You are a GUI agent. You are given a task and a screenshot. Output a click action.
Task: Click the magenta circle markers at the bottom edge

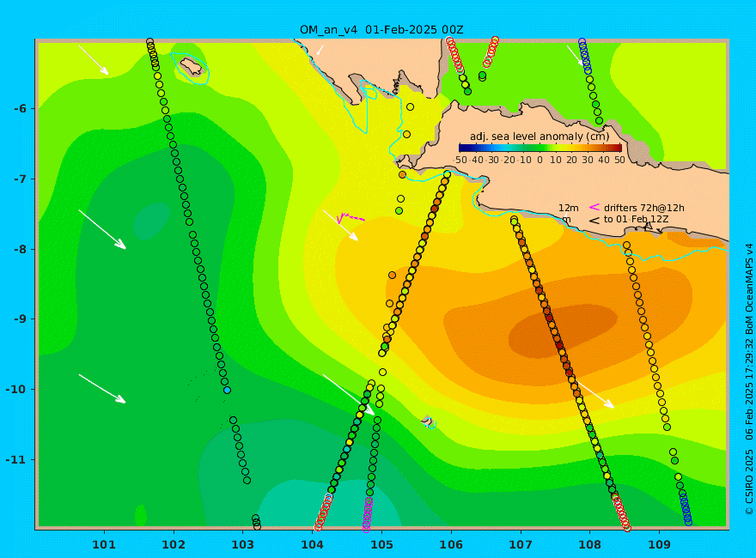[x=368, y=514]
